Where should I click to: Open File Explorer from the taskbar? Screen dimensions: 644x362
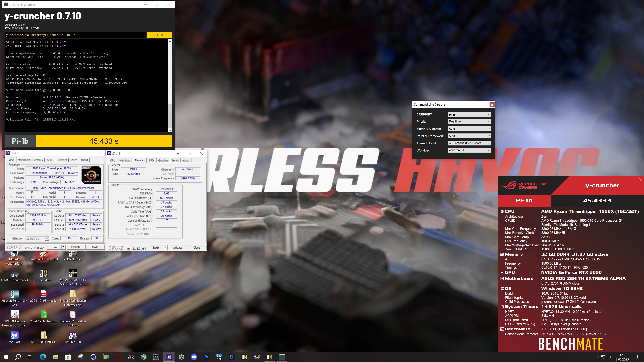[56, 357]
